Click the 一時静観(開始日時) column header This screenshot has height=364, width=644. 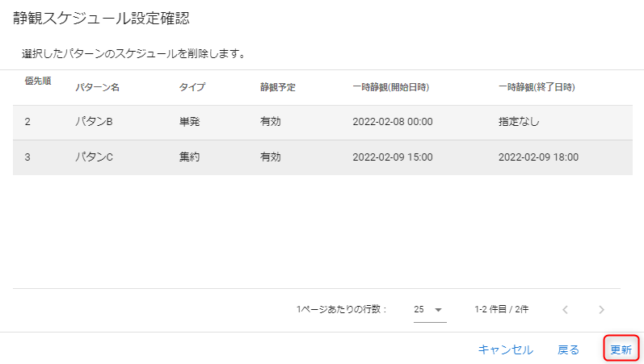[x=390, y=87]
